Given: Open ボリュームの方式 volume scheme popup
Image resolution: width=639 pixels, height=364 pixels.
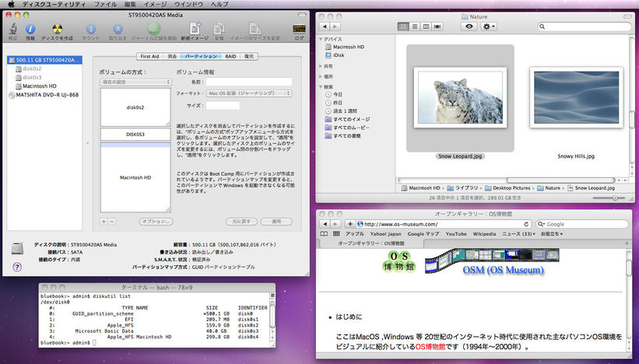Looking at the screenshot, I should [135, 82].
